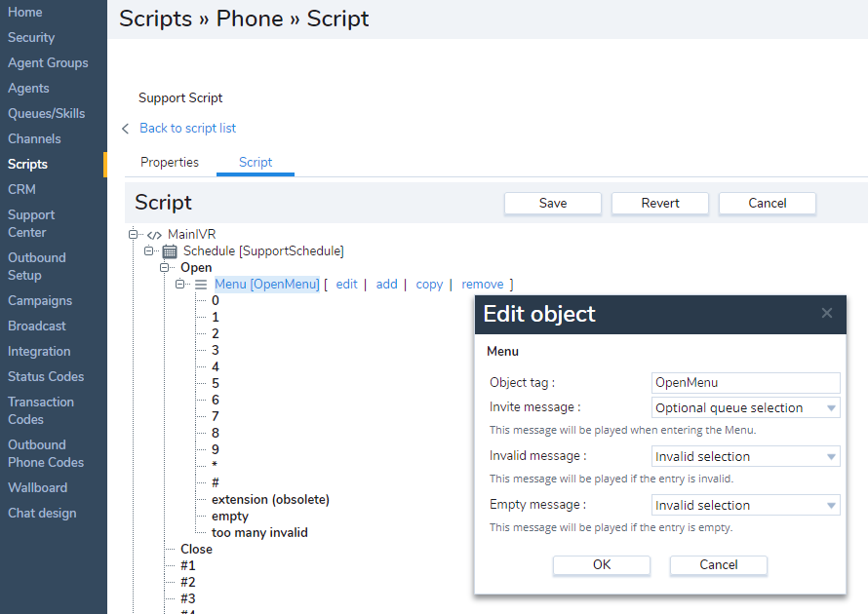The image size is (868, 614).
Task: Open Broadcast in the sidebar
Action: tap(36, 326)
